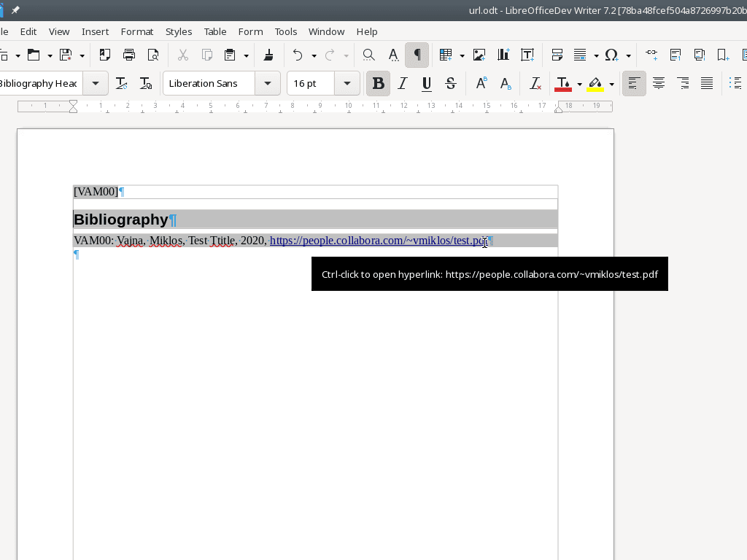Open the Tools menu
This screenshot has width=747, height=560.
coord(285,31)
